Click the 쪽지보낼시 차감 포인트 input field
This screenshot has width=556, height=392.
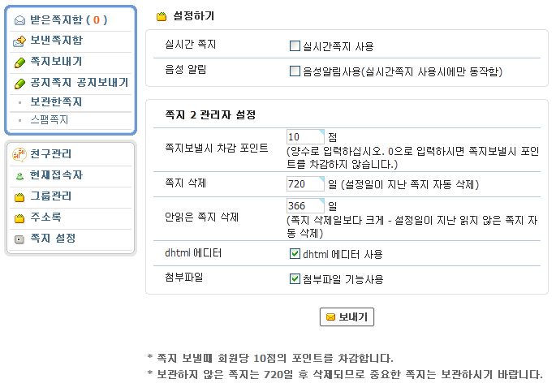pyautogui.click(x=305, y=136)
